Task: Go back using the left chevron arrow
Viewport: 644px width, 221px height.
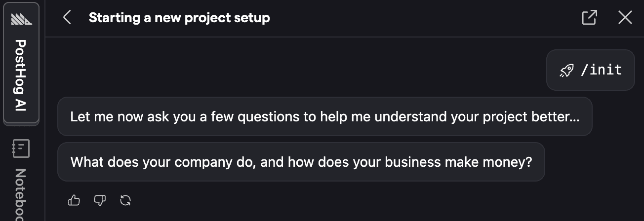Action: point(67,18)
